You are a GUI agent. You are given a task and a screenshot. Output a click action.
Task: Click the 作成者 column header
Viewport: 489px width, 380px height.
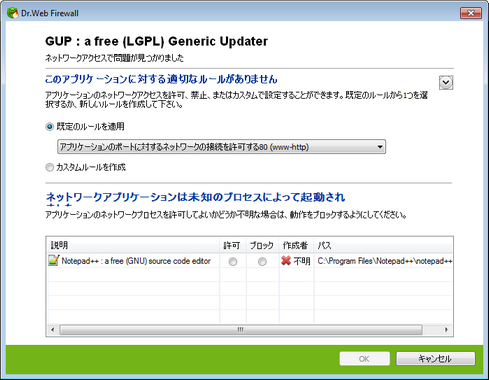tap(296, 245)
